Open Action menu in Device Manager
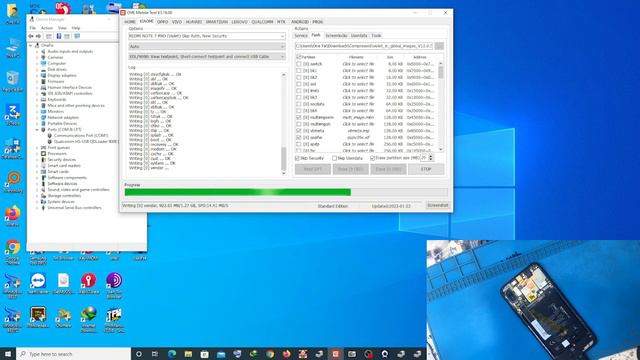Viewport: 640px width, 360px height. coord(47,28)
